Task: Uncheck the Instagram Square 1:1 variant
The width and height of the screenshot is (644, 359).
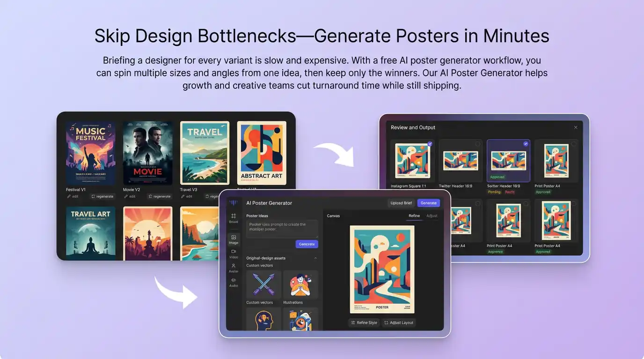Action: (x=430, y=144)
